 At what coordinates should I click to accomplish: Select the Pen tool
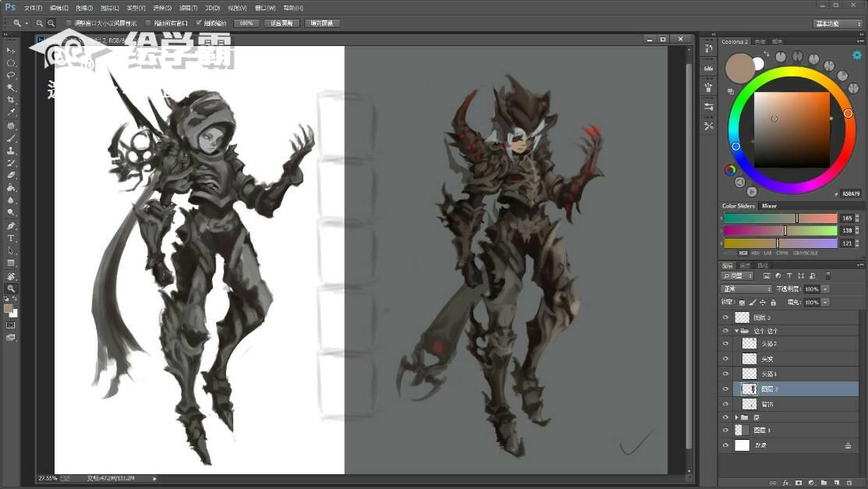pos(10,226)
